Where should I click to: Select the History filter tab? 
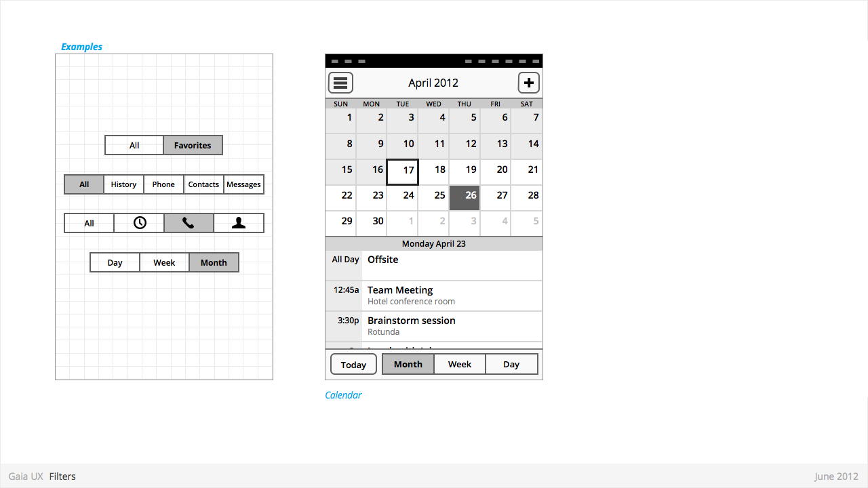coord(123,184)
